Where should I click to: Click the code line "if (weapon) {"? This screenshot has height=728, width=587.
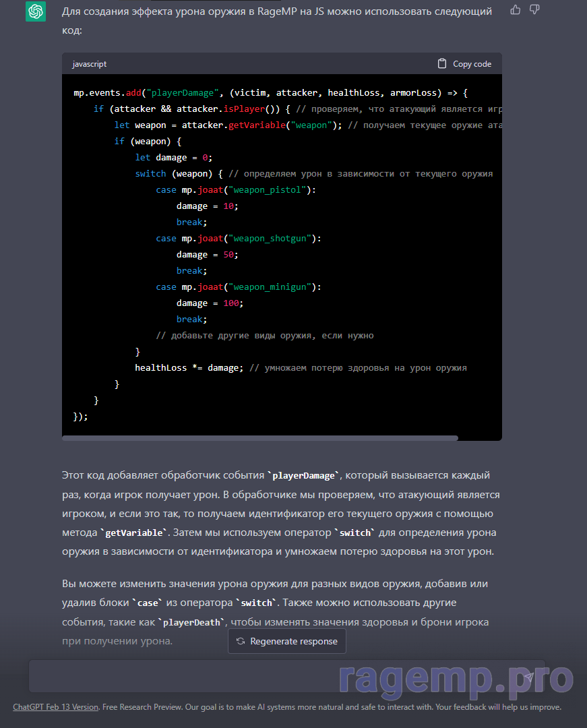[148, 142]
